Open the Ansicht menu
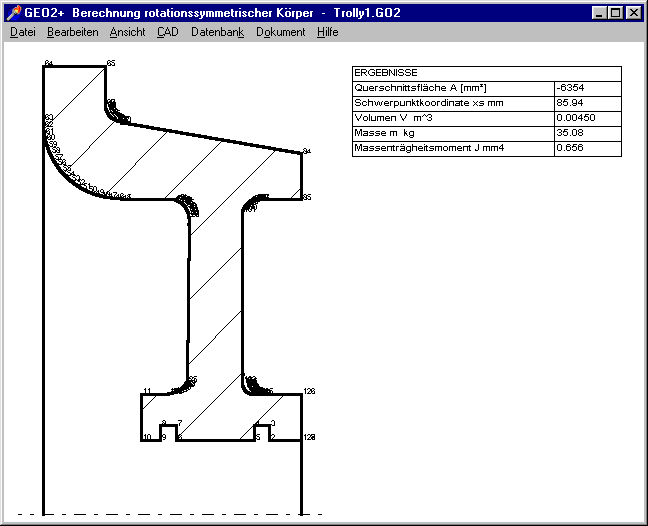The width and height of the screenshot is (648, 526). coord(127,32)
